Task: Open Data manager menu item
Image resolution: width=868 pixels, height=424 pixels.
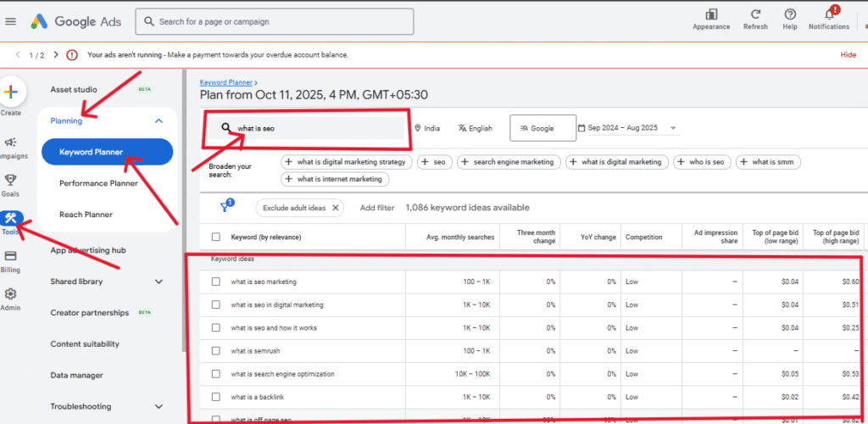Action: [x=76, y=376]
